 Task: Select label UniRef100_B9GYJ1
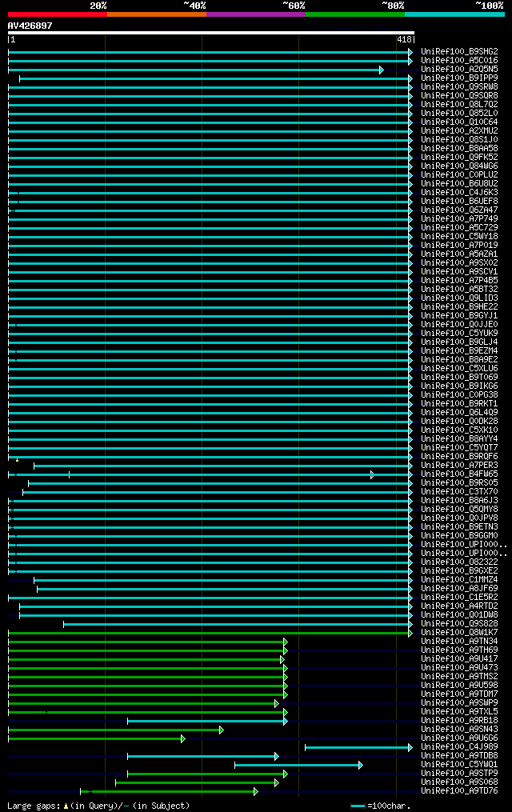coord(459,316)
